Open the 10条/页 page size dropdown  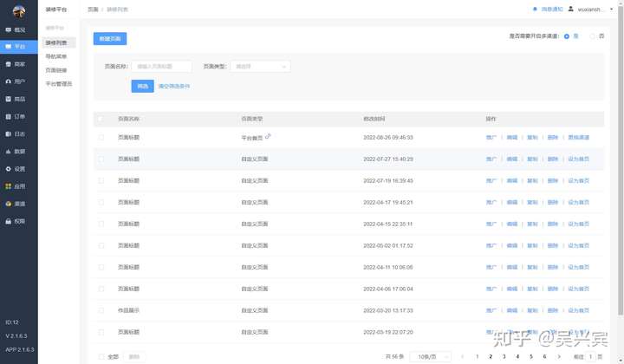pos(430,357)
